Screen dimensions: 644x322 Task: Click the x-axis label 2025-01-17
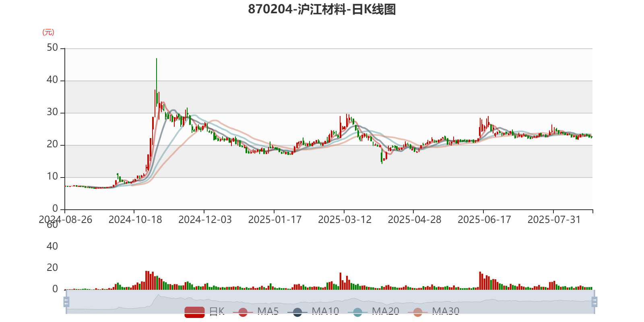coord(275,220)
